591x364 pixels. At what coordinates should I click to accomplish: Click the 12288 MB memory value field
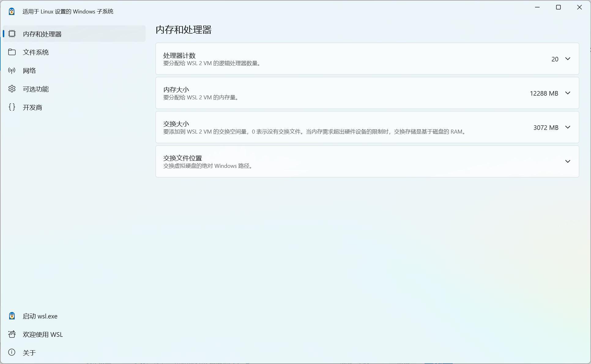(544, 93)
